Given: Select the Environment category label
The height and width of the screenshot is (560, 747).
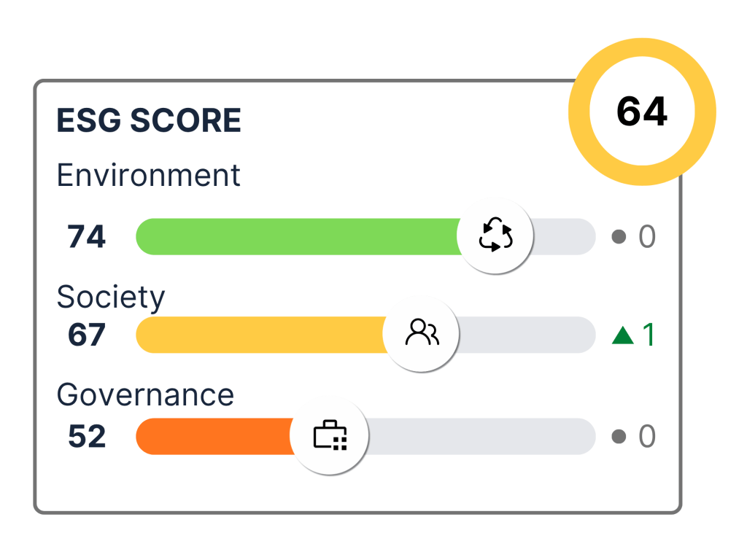Looking at the screenshot, I should point(149,176).
